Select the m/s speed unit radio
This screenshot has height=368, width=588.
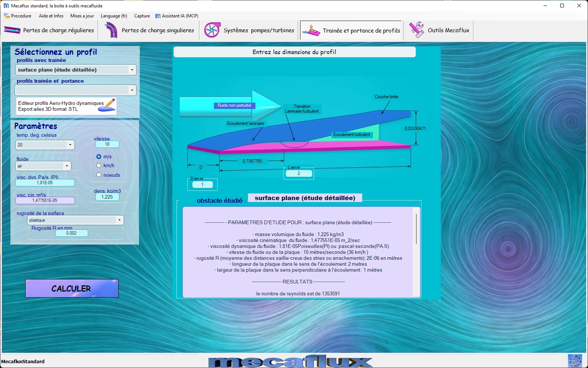pyautogui.click(x=99, y=157)
